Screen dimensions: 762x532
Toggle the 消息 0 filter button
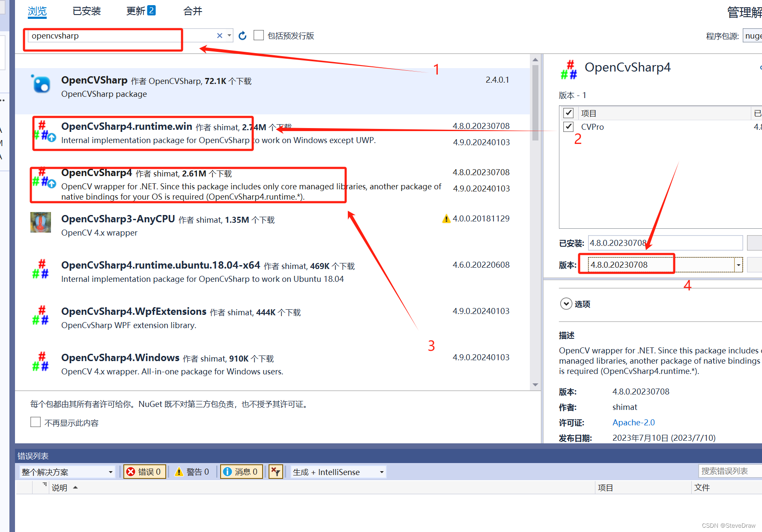coord(241,472)
